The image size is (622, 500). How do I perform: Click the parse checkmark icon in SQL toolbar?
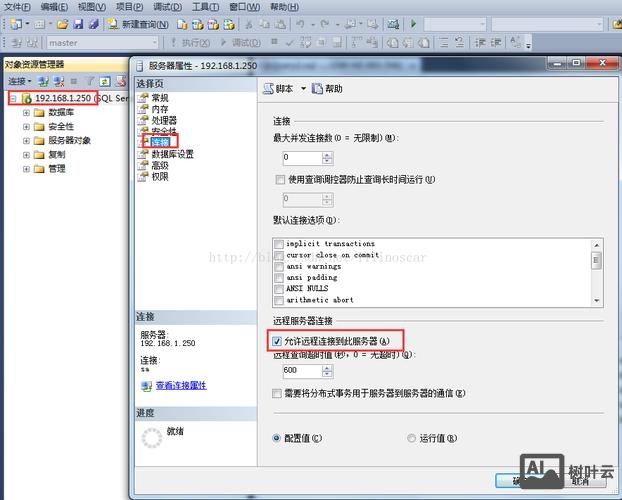click(x=290, y=42)
